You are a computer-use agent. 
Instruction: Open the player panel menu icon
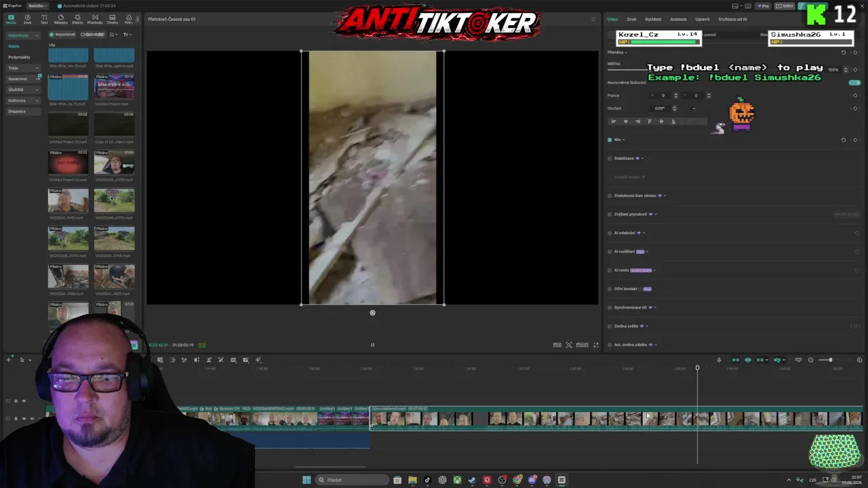coord(593,19)
